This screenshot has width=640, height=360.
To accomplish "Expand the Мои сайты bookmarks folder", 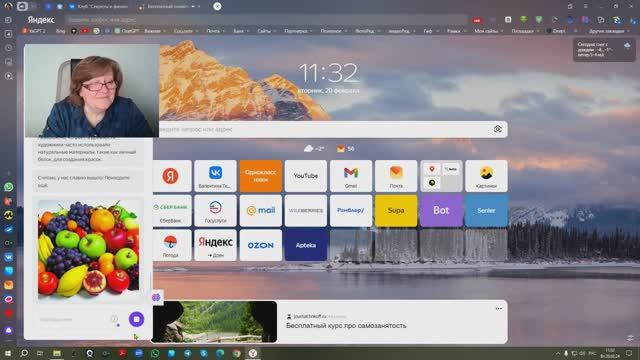I will click(488, 31).
